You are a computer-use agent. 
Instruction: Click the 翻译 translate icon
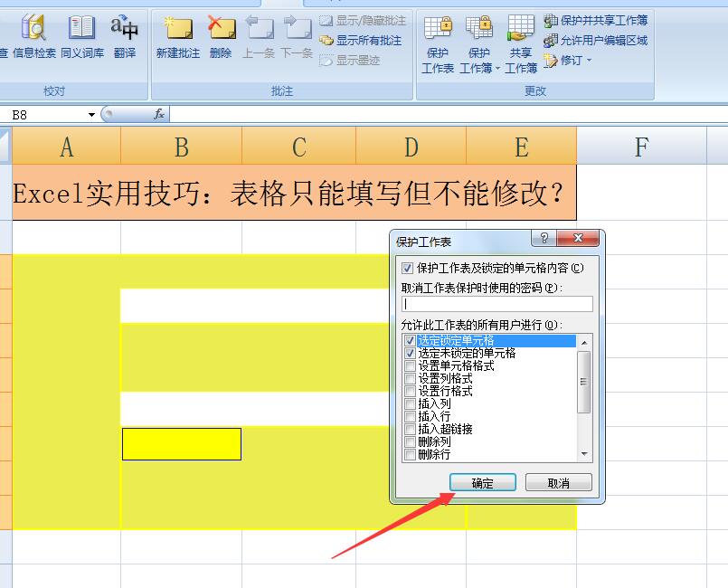(125, 36)
